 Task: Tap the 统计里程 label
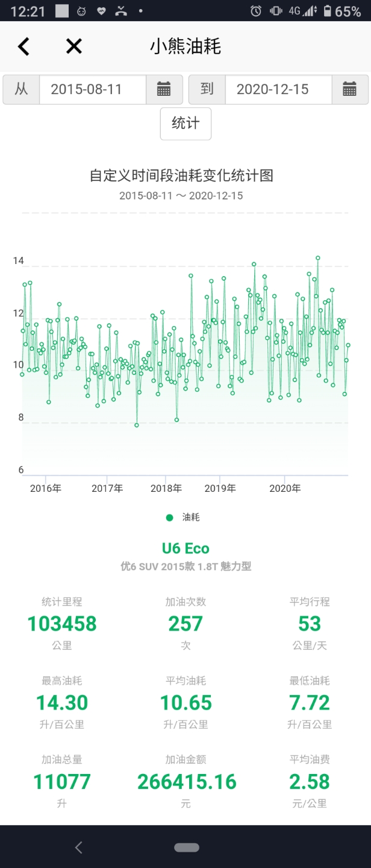click(x=62, y=602)
